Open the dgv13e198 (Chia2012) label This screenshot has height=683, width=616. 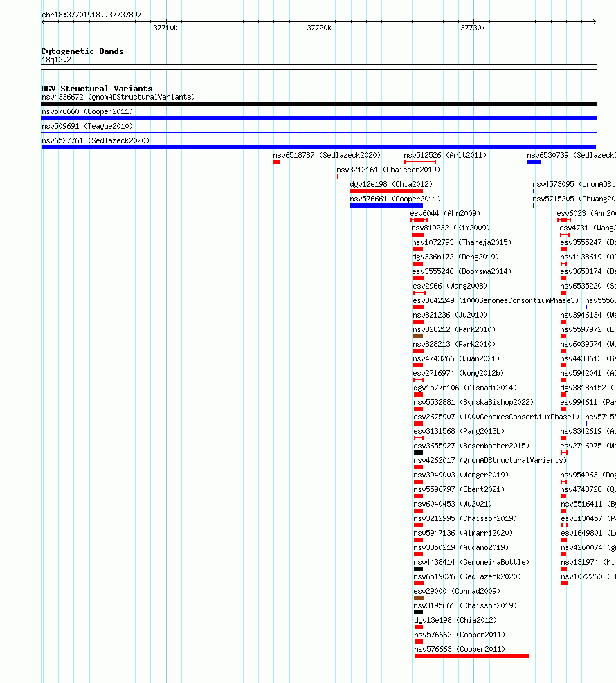455,620
